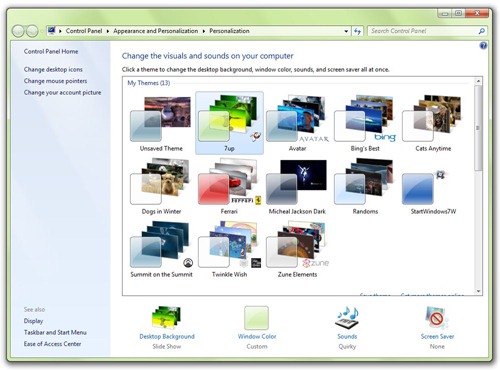This screenshot has height=370, width=500.
Task: Apply the Twinkle Wish theme
Action: (229, 249)
